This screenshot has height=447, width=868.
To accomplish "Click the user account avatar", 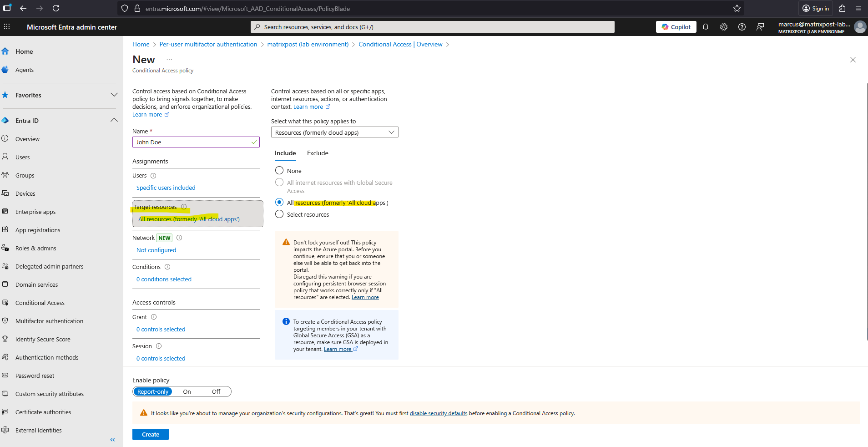I will (x=860, y=27).
